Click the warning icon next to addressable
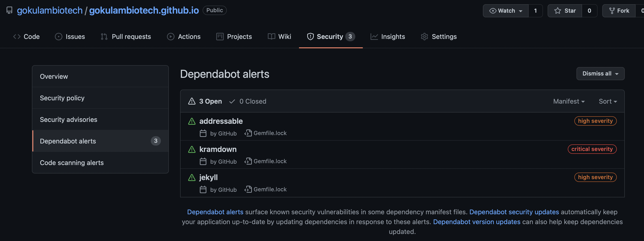This screenshot has width=644, height=241. 192,121
